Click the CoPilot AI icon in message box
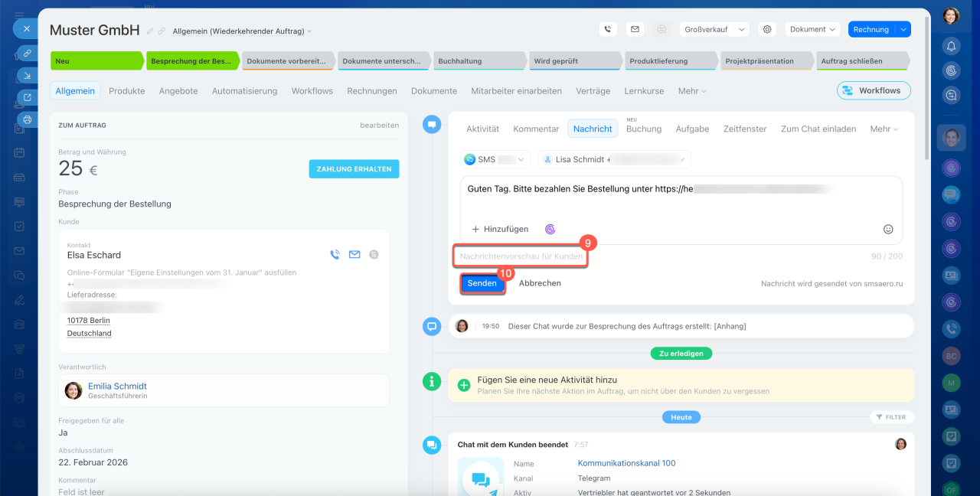The width and height of the screenshot is (980, 496). tap(550, 229)
